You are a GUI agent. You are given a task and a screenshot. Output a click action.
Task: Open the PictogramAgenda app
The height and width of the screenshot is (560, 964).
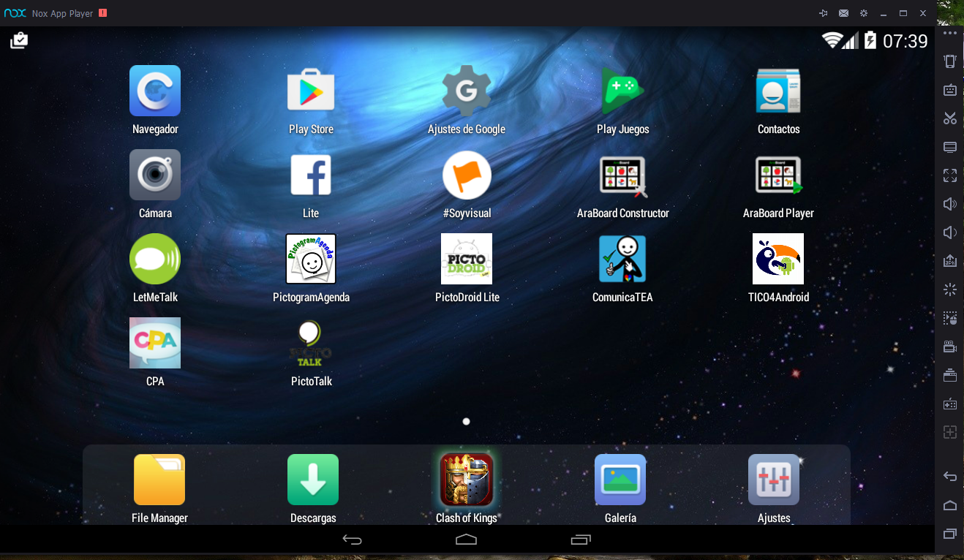point(311,259)
